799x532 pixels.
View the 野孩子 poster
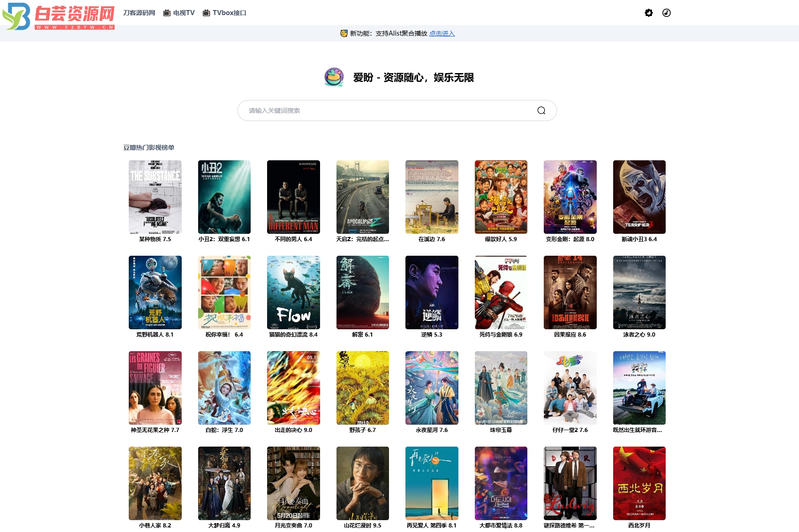[363, 388]
